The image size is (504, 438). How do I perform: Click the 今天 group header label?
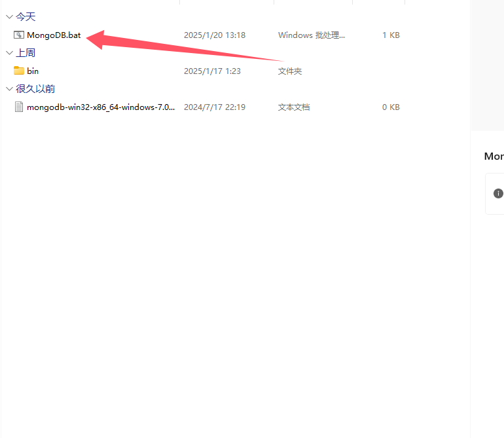pos(26,16)
